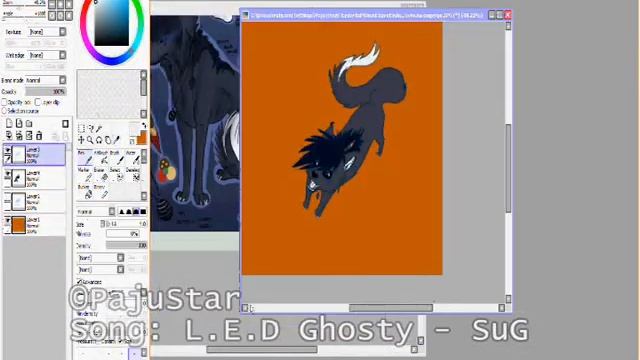
Task: Select the Layer2 row in layer list
Action: pyautogui.click(x=34, y=202)
